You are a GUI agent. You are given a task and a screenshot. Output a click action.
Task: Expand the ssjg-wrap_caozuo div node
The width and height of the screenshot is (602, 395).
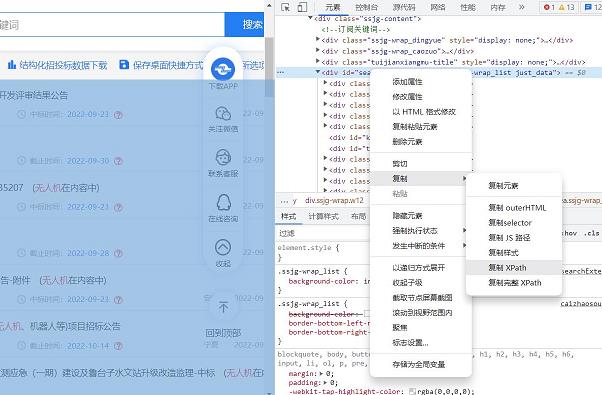(x=318, y=50)
